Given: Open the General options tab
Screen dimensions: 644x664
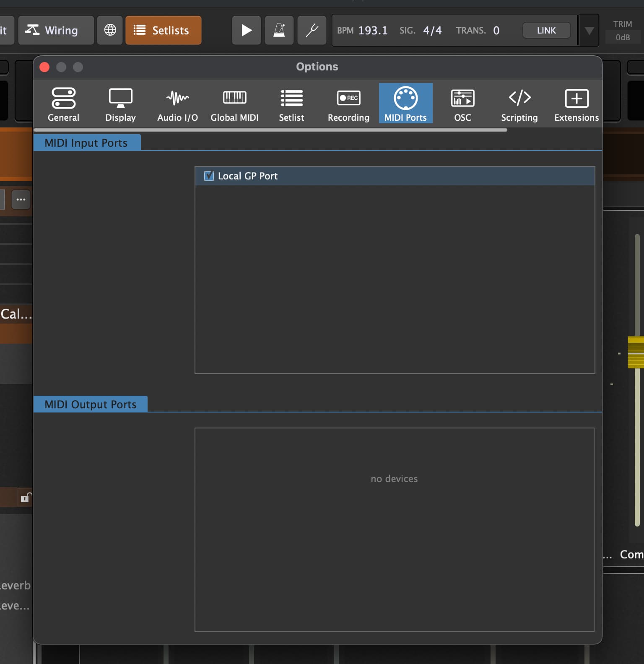Looking at the screenshot, I should 63,104.
